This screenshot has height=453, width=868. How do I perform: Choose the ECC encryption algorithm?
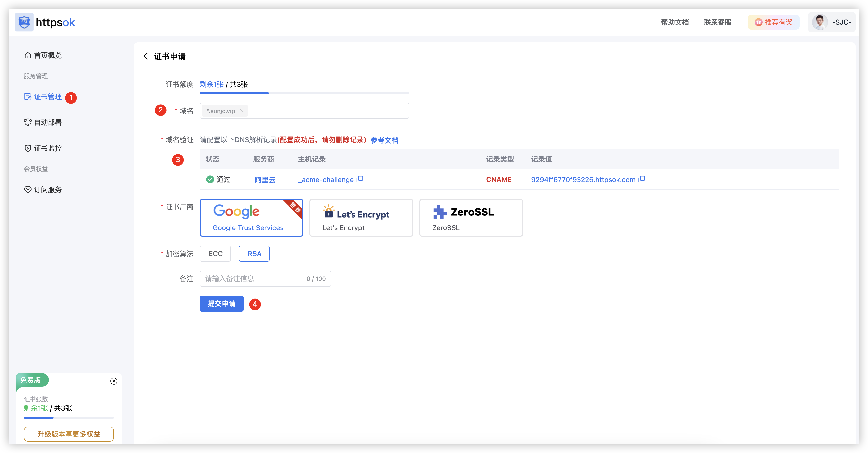coord(215,254)
